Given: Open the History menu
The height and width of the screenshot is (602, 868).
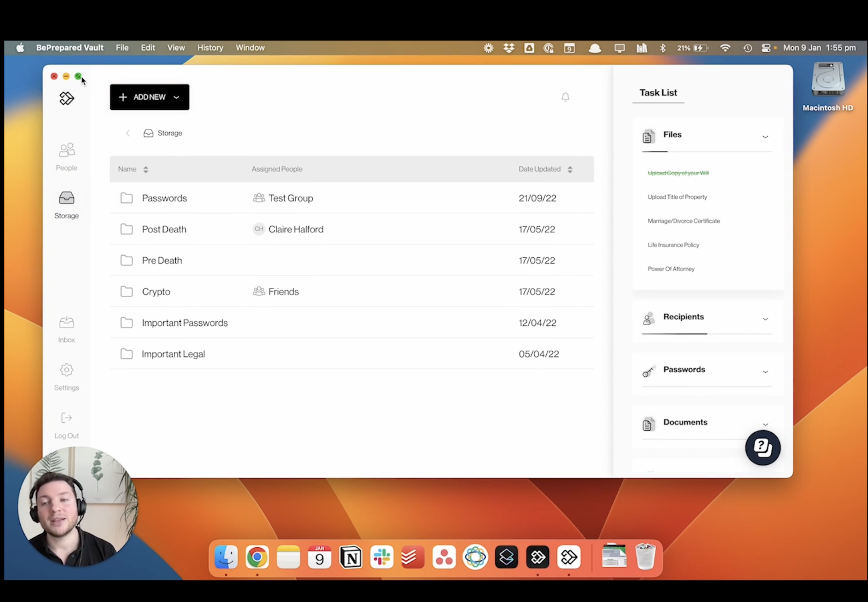Looking at the screenshot, I should tap(210, 48).
